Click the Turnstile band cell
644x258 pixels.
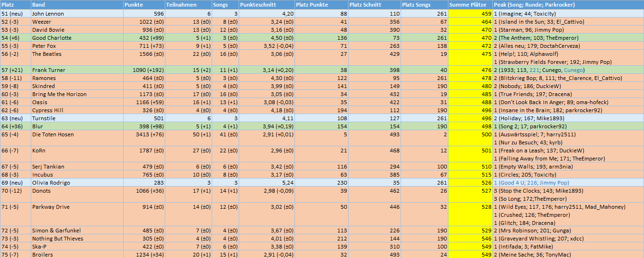click(44, 118)
